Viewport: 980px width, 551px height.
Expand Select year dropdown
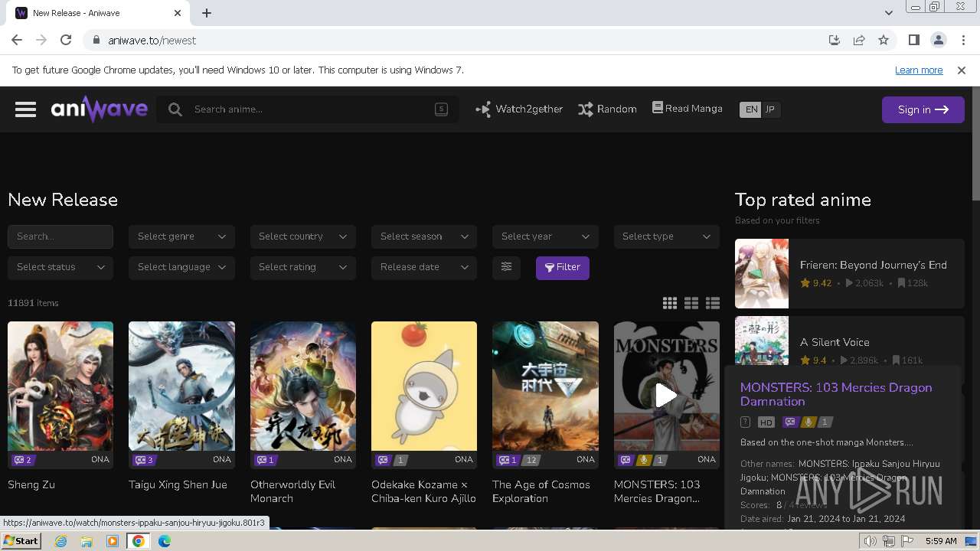[x=545, y=236]
